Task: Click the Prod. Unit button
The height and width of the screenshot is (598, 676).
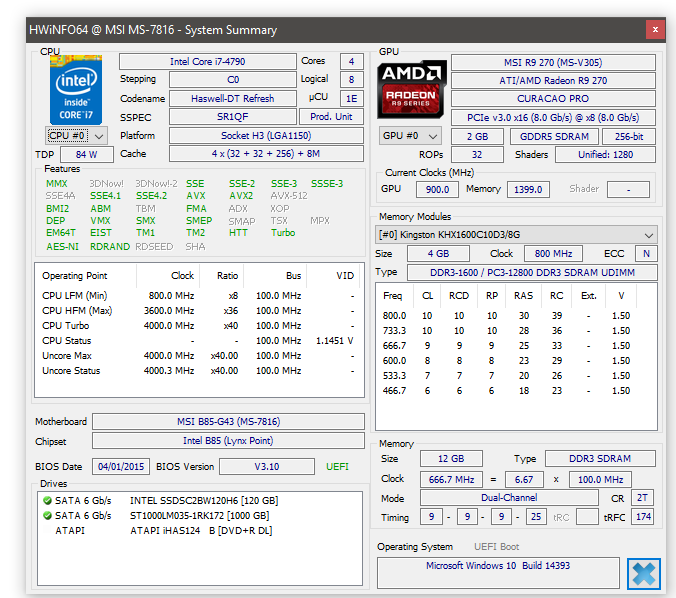Action: tap(331, 117)
